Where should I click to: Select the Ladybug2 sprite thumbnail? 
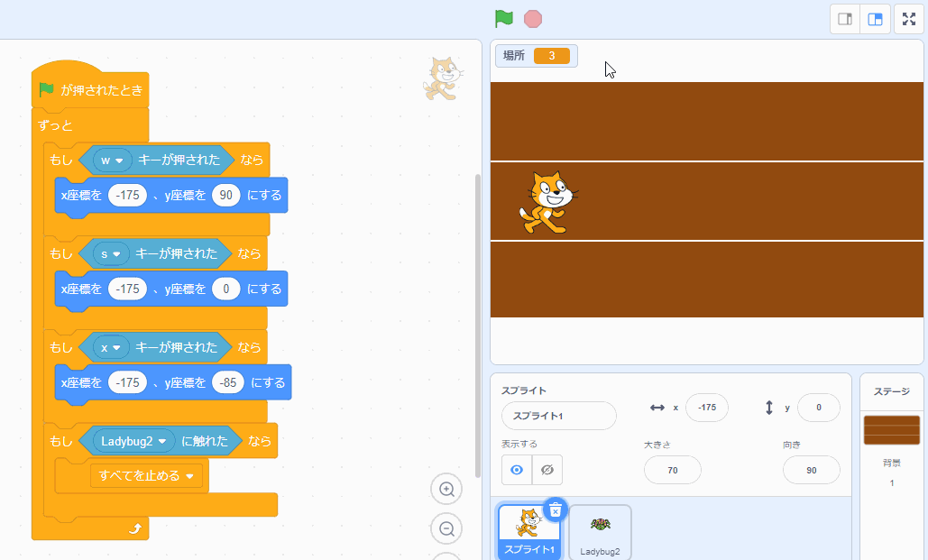coord(600,530)
